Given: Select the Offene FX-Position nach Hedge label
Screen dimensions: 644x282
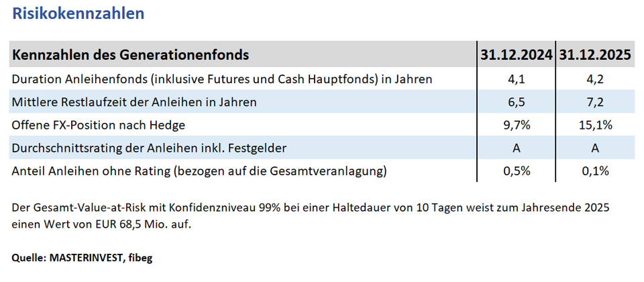Looking at the screenshot, I should tap(99, 125).
